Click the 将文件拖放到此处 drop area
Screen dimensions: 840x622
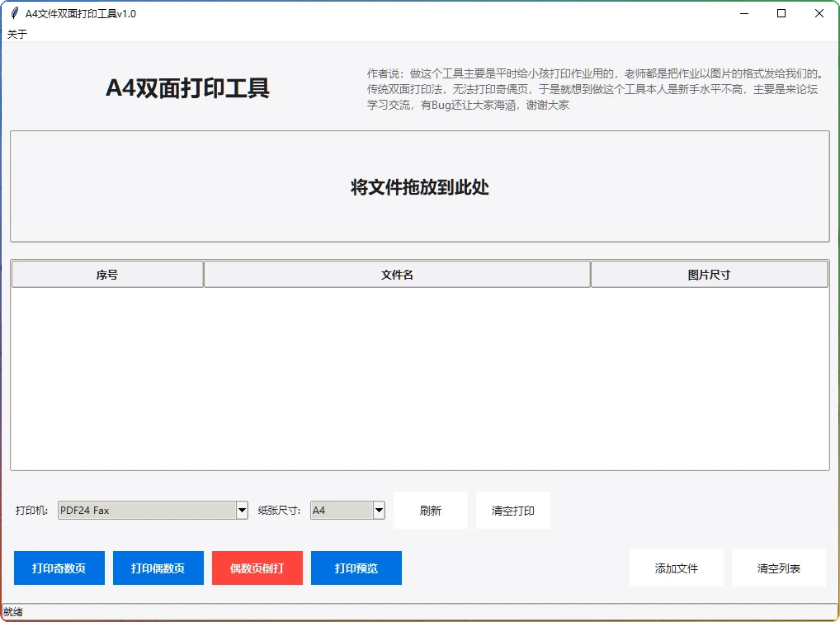pyautogui.click(x=420, y=186)
